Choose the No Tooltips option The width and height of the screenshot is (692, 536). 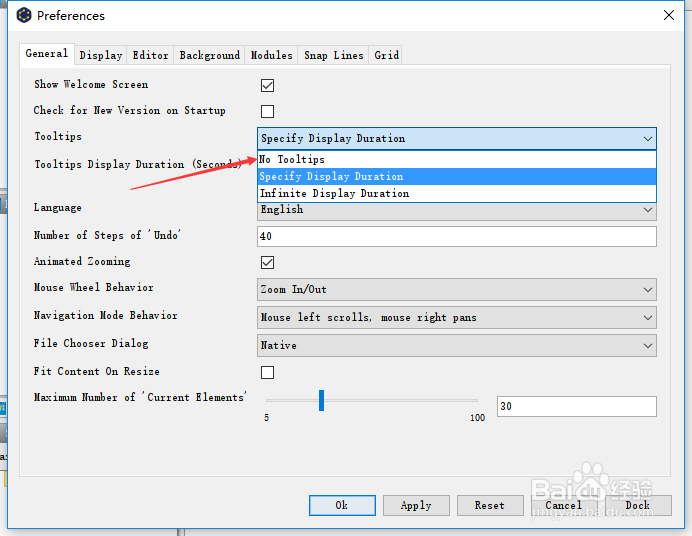point(457,159)
